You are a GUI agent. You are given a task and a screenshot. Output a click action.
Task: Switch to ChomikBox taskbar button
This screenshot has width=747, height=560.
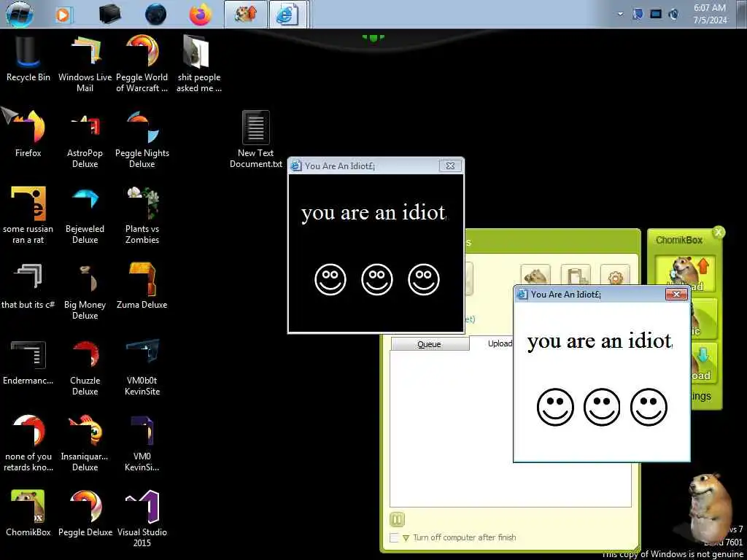tap(245, 15)
